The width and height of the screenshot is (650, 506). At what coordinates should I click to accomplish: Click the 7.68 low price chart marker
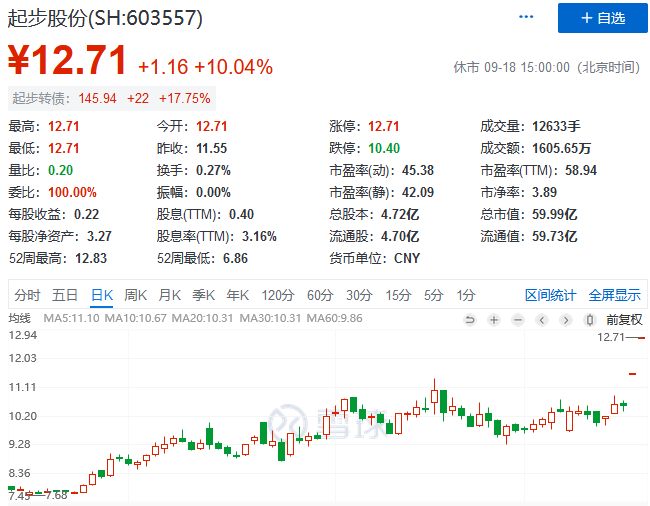click(x=56, y=495)
